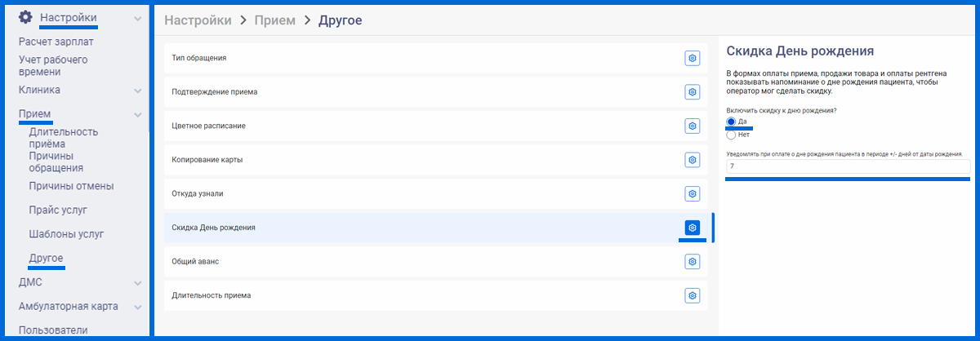The height and width of the screenshot is (341, 980).
Task: Click the Прием breadcrumb link
Action: coord(274,20)
